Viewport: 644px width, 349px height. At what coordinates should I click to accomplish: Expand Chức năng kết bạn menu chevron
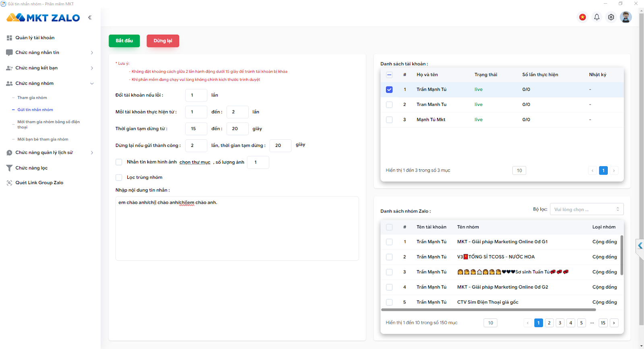point(92,68)
